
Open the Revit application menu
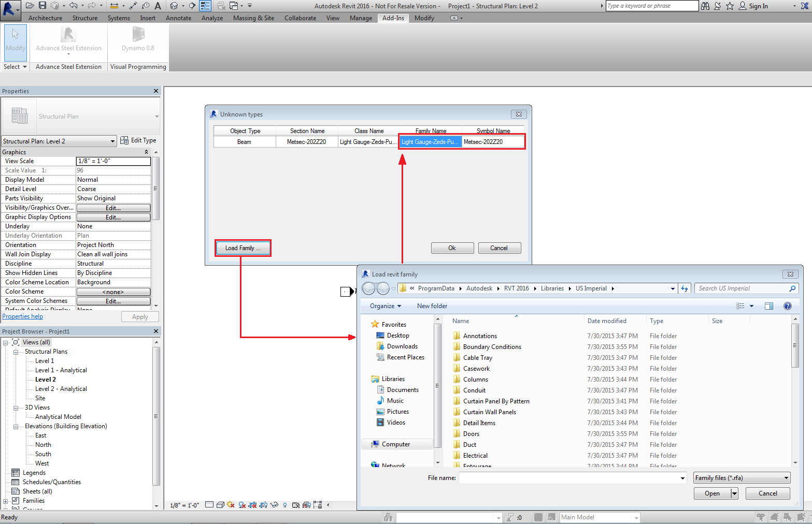(9, 9)
